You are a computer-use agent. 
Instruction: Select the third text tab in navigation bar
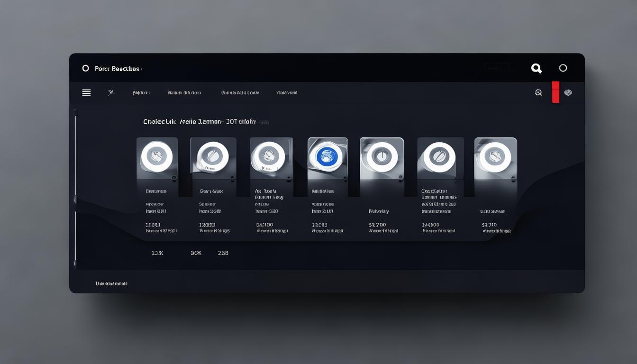(x=240, y=93)
